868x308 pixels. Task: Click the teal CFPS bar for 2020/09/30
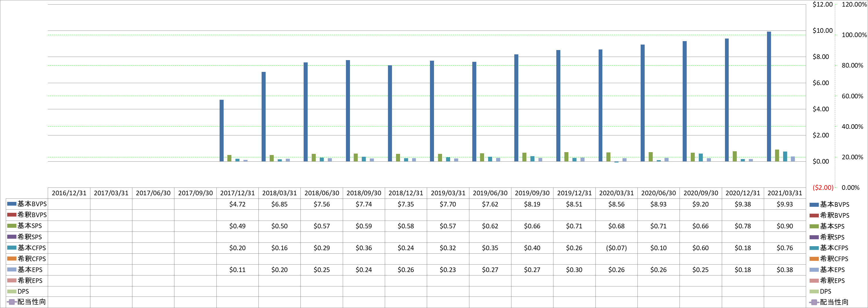(x=701, y=158)
